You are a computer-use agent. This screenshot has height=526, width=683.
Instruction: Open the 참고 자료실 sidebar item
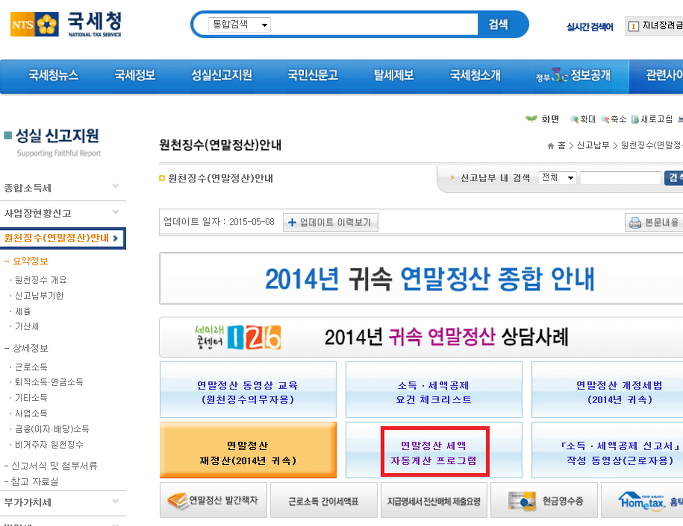(x=34, y=482)
